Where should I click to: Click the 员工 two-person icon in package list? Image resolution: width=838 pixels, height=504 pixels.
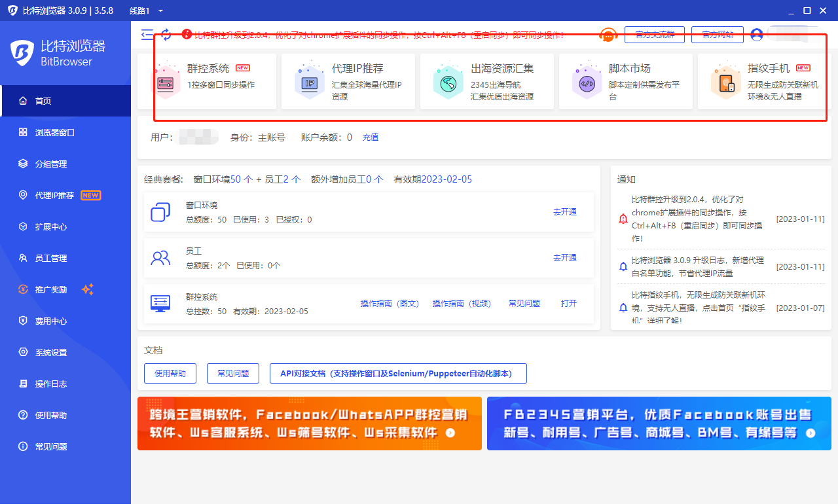[x=160, y=258]
